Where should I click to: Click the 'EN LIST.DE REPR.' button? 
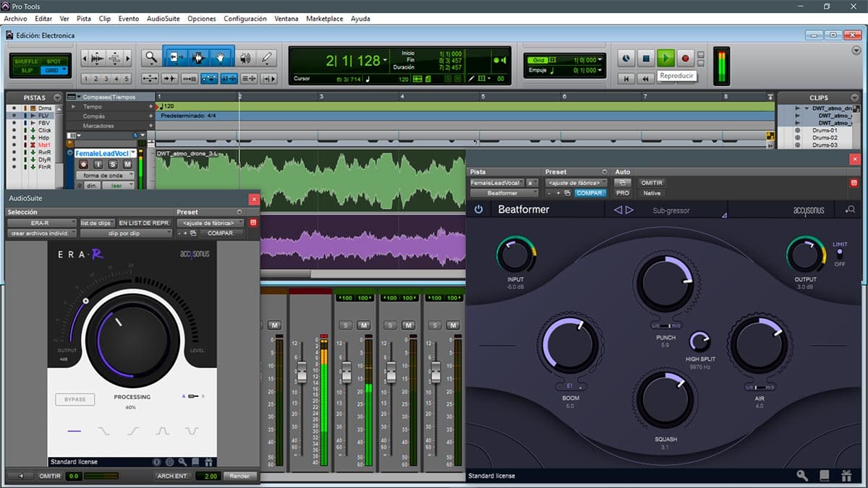pyautogui.click(x=143, y=223)
